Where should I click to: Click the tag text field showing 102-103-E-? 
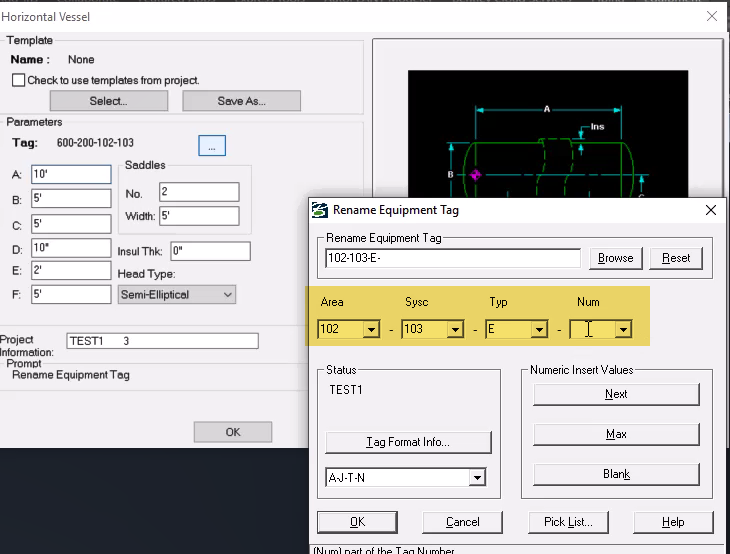(453, 258)
